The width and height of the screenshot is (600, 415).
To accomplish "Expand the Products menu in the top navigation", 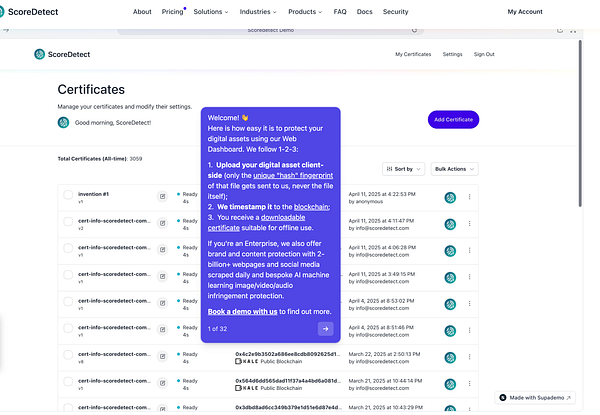I will click(305, 12).
